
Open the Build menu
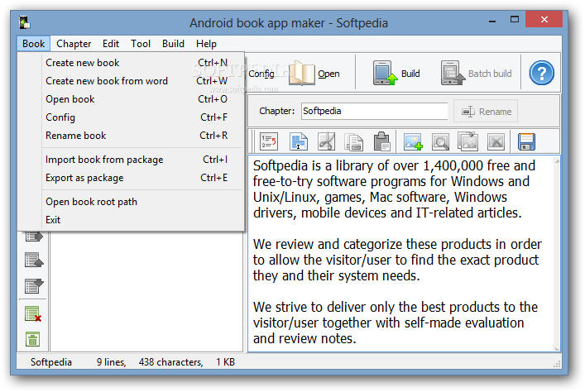coord(173,44)
